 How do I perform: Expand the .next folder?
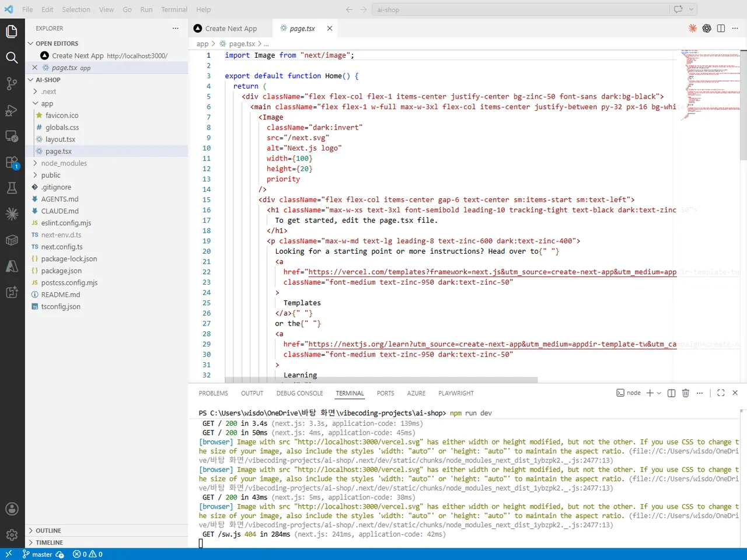[x=49, y=92]
